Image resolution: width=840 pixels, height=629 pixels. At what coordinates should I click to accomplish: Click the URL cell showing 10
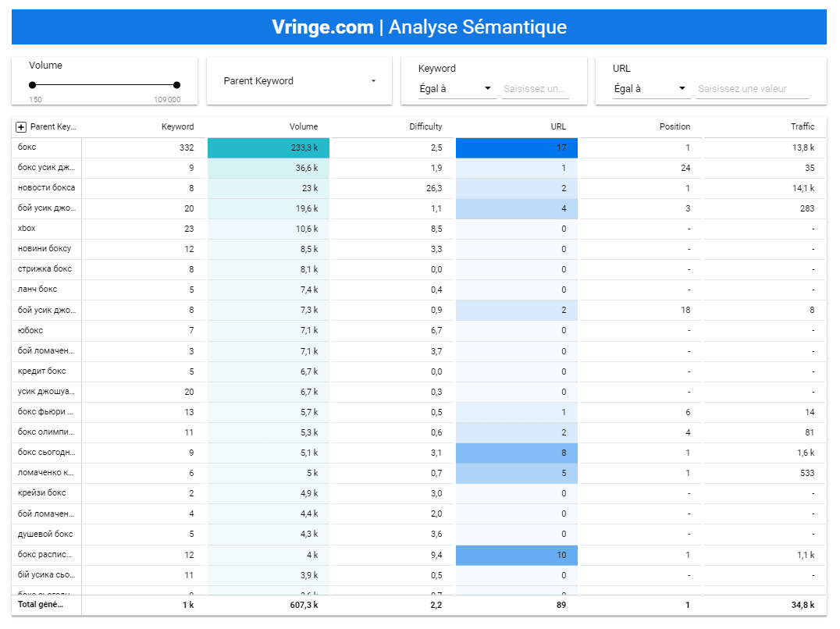(517, 555)
